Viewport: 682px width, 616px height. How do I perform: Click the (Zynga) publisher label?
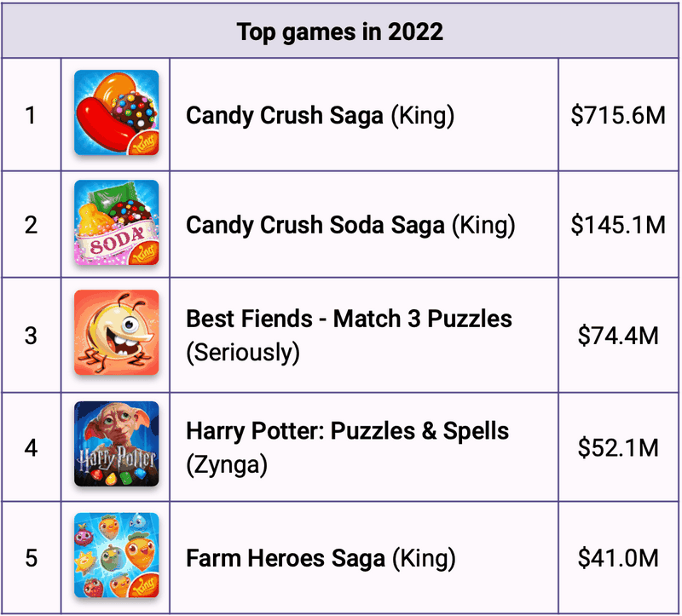coord(227,464)
